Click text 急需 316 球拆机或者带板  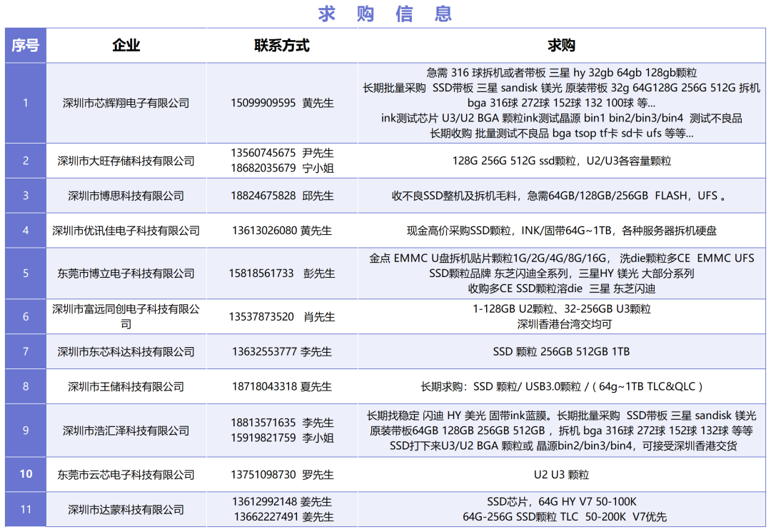point(486,73)
